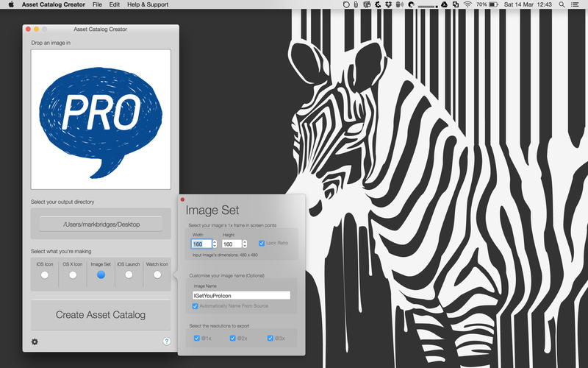
Task: Select the iOS Icon radio button
Action: coord(45,275)
